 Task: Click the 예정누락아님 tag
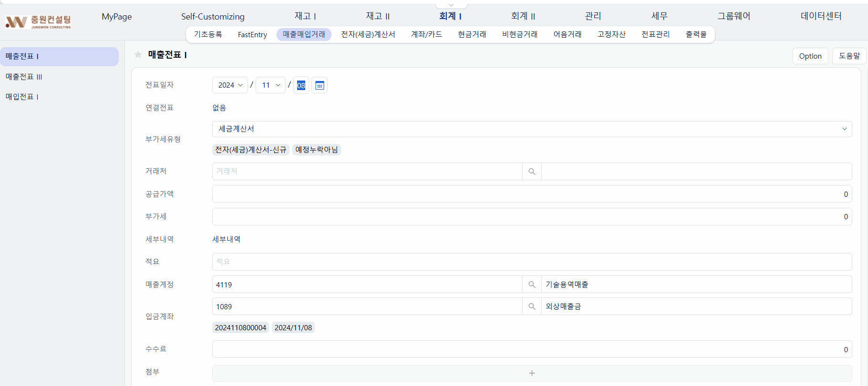click(317, 150)
